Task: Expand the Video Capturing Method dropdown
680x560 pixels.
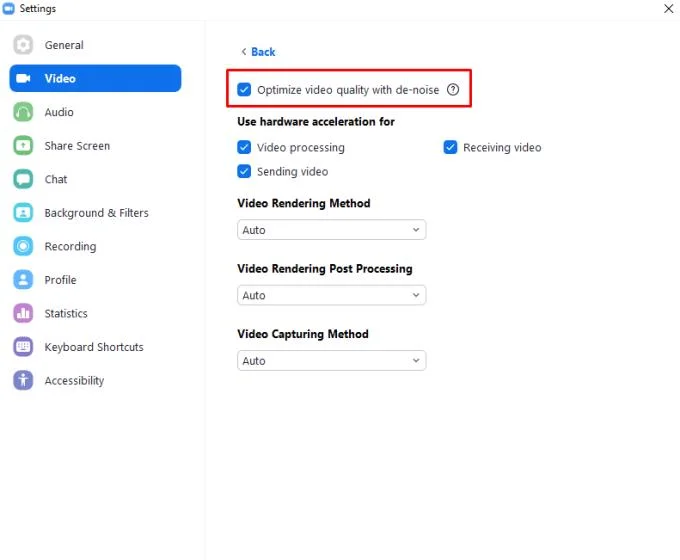Action: click(331, 360)
